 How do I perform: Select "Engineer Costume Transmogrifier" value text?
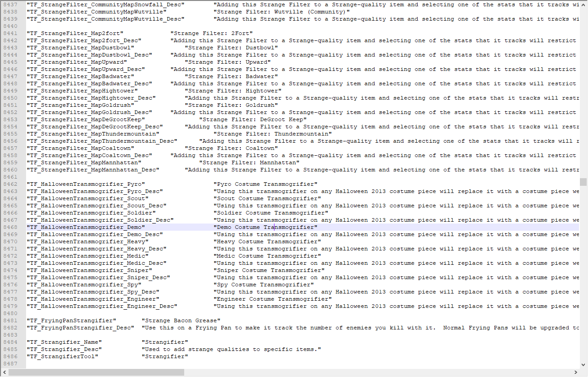coord(273,299)
